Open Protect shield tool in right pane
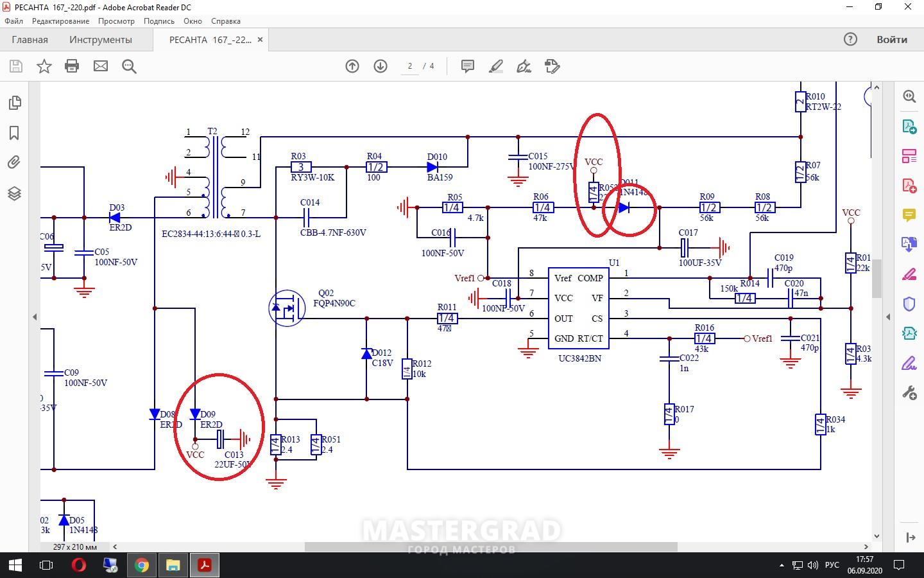 point(909,304)
